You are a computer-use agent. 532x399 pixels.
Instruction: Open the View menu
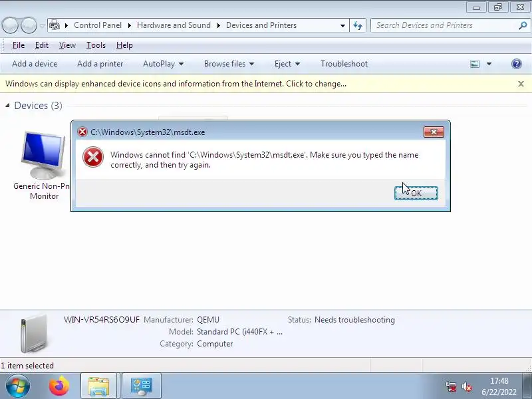67,45
